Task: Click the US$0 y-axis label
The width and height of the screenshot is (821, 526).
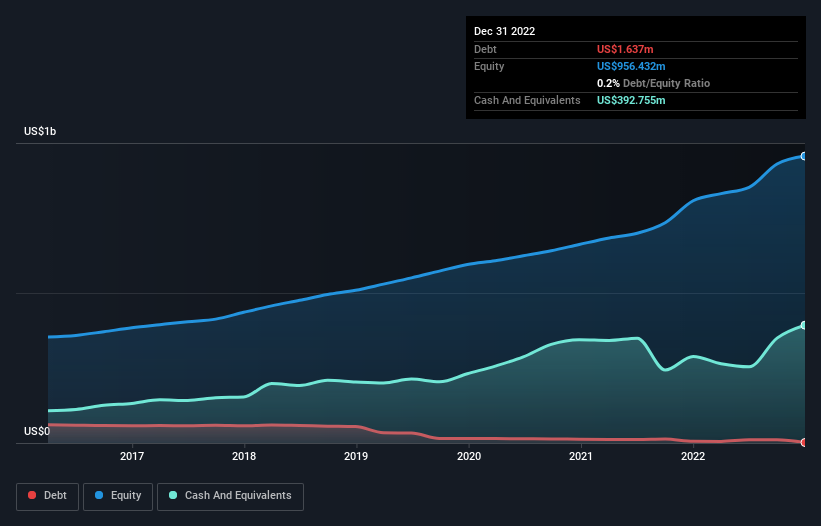Action: tap(37, 431)
